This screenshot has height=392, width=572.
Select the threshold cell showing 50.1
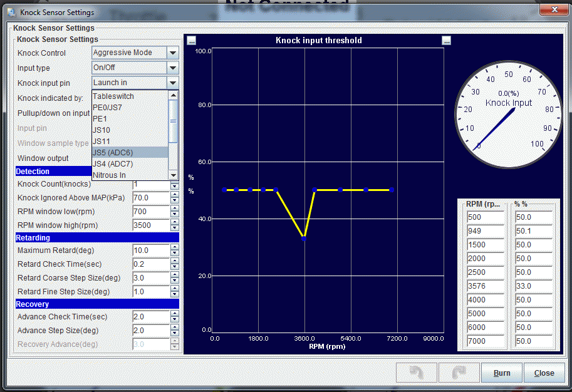(x=534, y=231)
